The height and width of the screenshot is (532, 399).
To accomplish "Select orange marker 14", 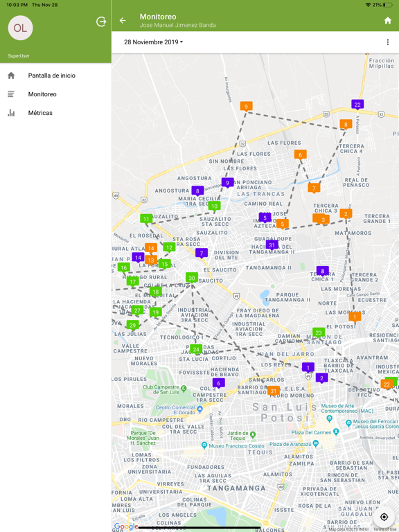I will [x=151, y=249].
